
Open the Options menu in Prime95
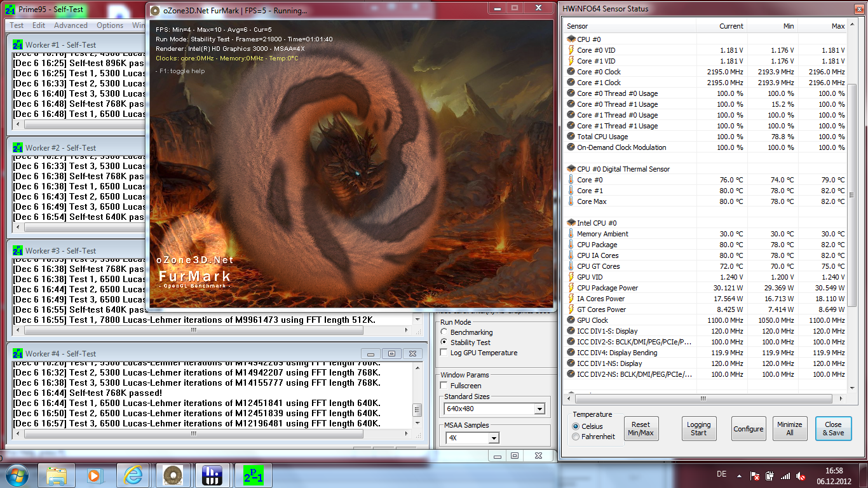pyautogui.click(x=110, y=25)
